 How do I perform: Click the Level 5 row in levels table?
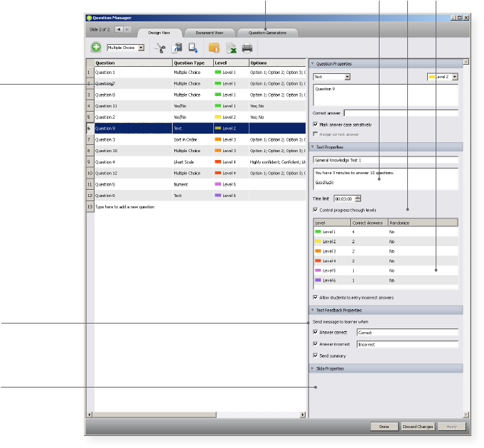click(386, 270)
